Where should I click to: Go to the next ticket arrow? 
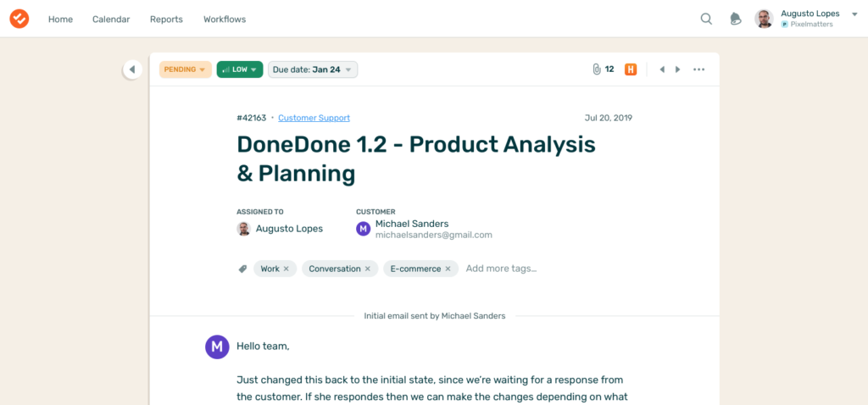pos(677,69)
